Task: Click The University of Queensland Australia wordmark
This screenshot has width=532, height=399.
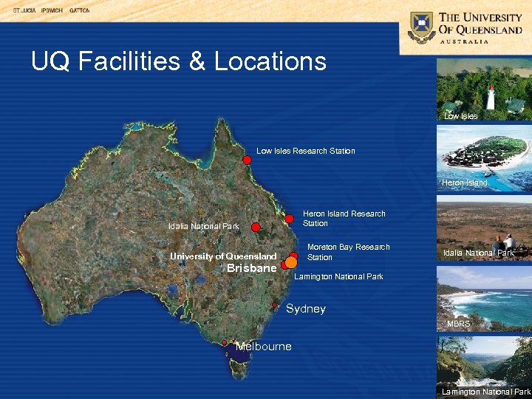Action: click(480, 28)
